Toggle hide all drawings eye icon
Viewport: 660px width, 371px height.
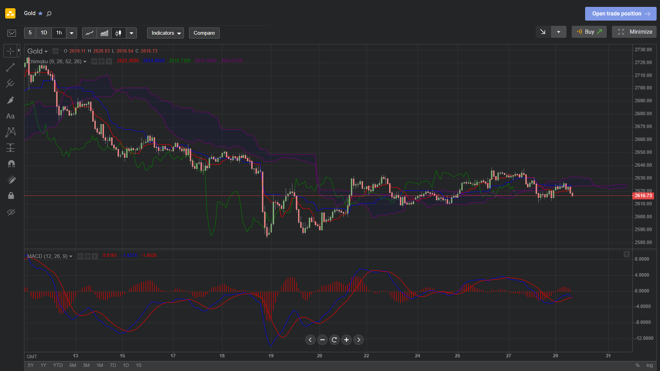11,212
